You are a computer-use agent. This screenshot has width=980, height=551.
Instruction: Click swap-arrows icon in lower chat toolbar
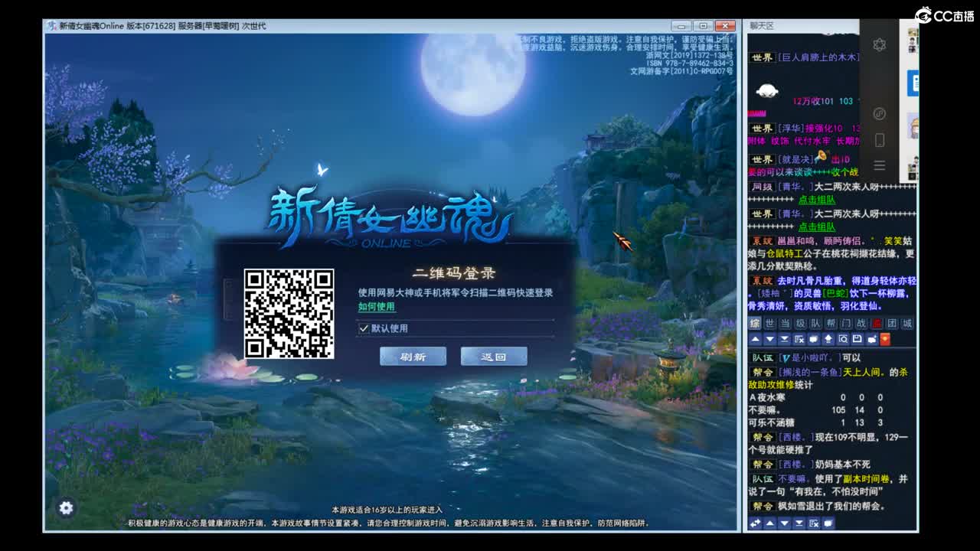[x=756, y=523]
